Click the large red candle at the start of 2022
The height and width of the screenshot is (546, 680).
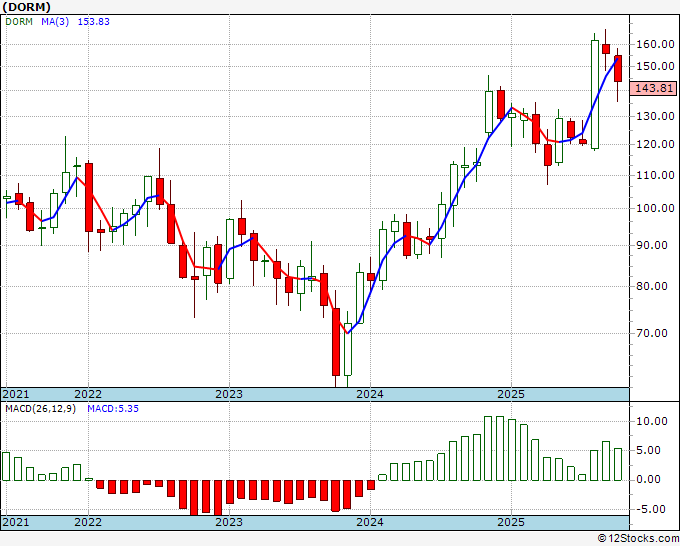tap(88, 197)
